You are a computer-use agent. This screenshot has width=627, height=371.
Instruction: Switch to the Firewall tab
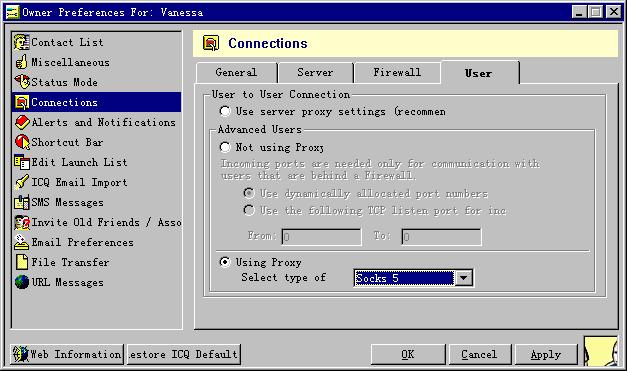coord(397,73)
